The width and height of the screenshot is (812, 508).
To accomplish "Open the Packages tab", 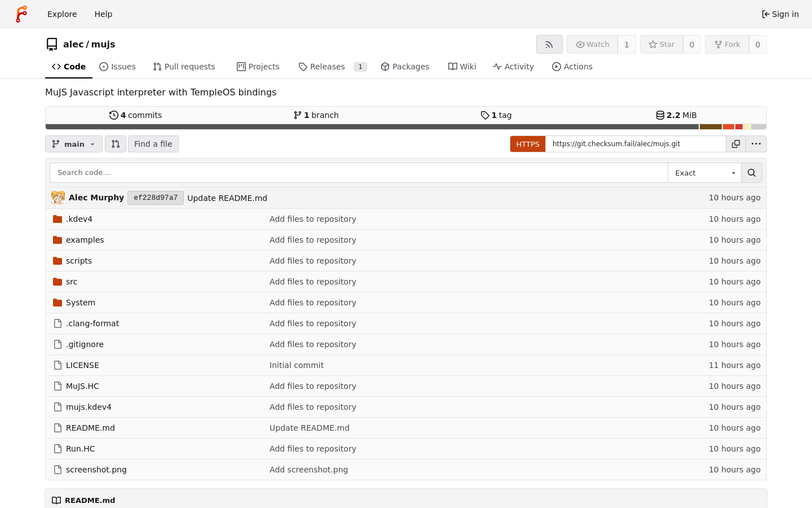I will 405,67.
